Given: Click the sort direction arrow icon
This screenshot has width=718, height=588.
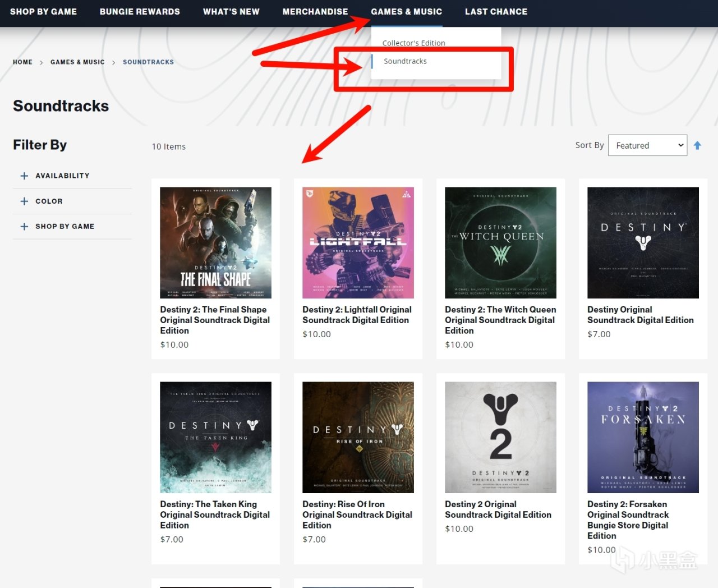Looking at the screenshot, I should [x=697, y=145].
